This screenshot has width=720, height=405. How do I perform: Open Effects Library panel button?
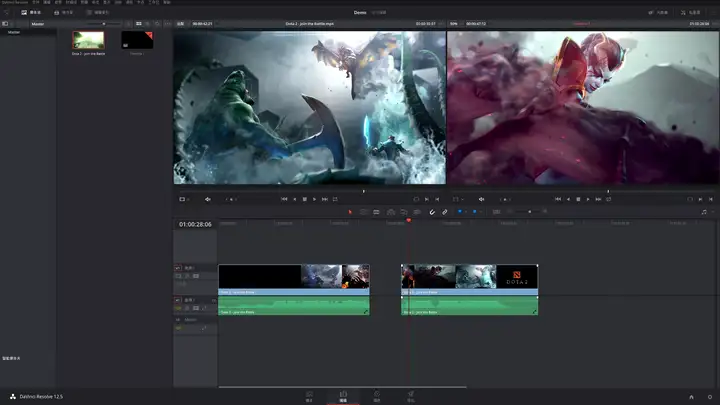tap(63, 12)
